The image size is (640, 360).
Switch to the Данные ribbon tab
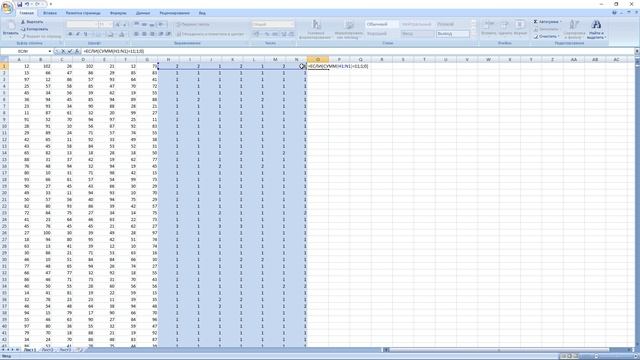pyautogui.click(x=143, y=13)
